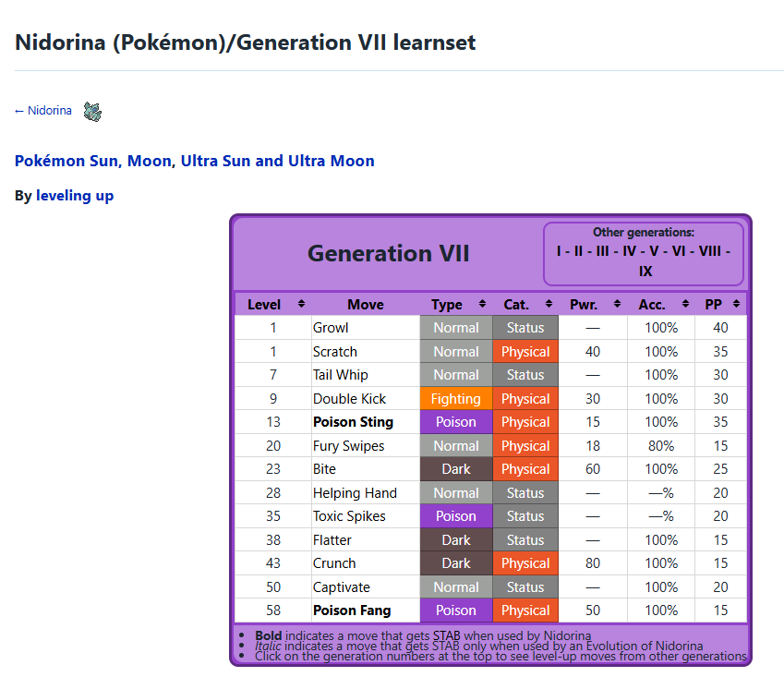
Task: Open the Flatter move entry
Action: point(332,540)
